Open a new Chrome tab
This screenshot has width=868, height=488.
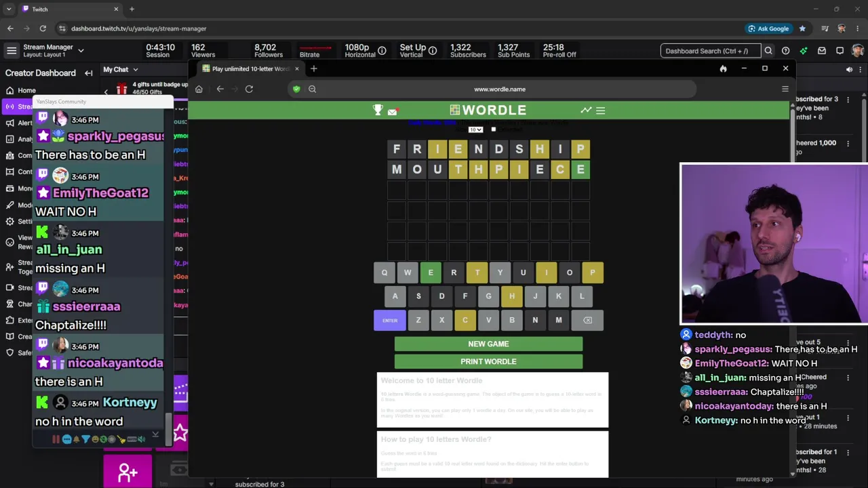[132, 9]
